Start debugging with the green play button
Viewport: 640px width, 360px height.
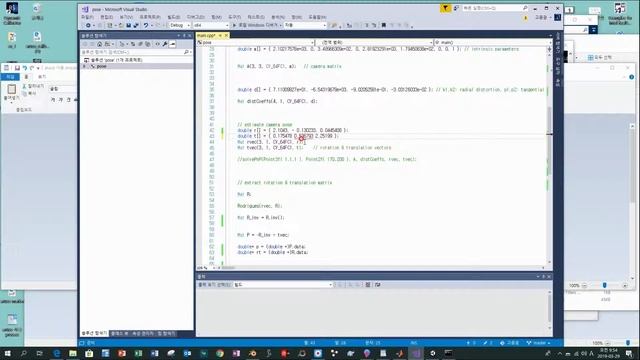coord(234,25)
